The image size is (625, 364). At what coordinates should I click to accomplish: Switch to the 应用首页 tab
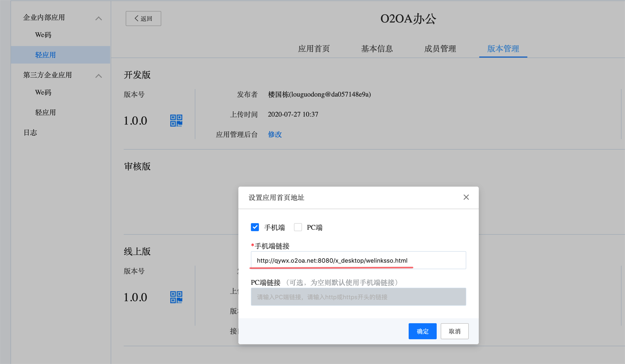click(314, 49)
